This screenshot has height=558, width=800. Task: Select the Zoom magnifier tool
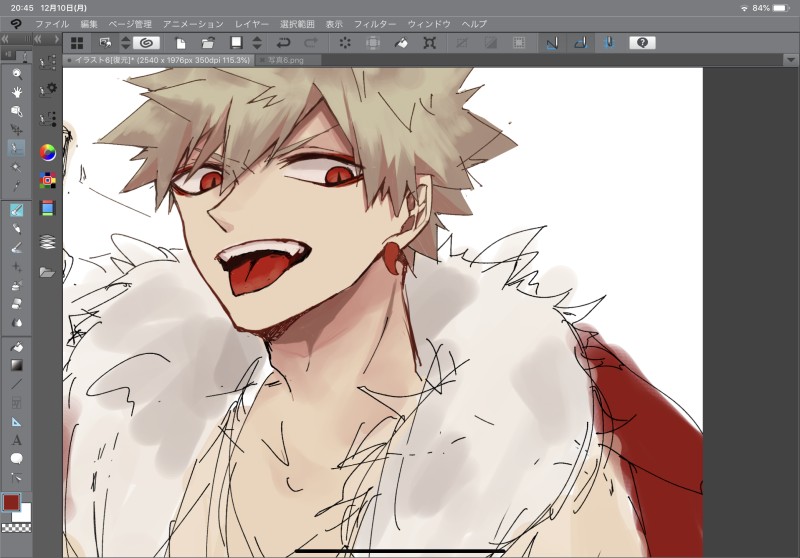17,74
